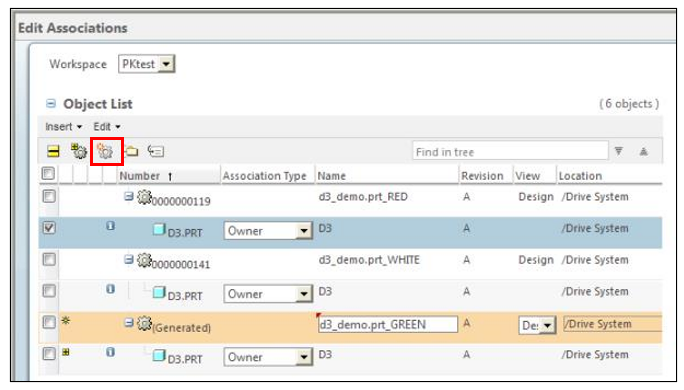Click the add-part gear icon with green plus
The height and width of the screenshot is (390, 684).
(x=79, y=151)
